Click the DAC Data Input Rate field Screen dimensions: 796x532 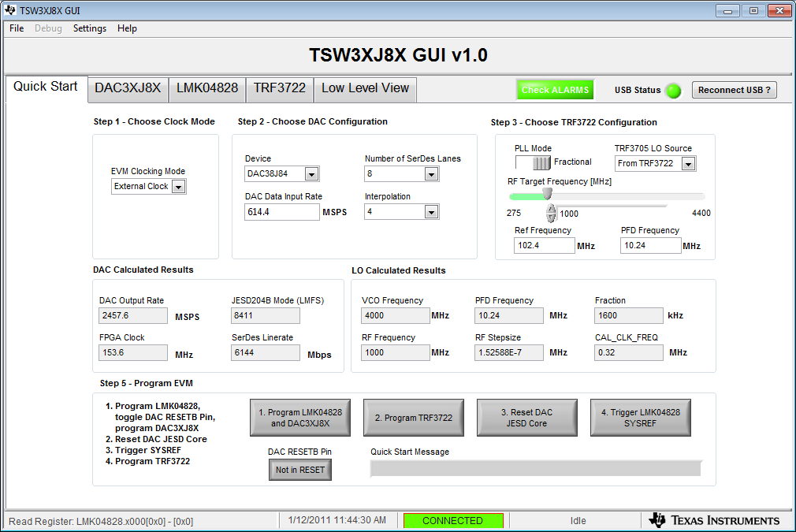pyautogui.click(x=281, y=212)
